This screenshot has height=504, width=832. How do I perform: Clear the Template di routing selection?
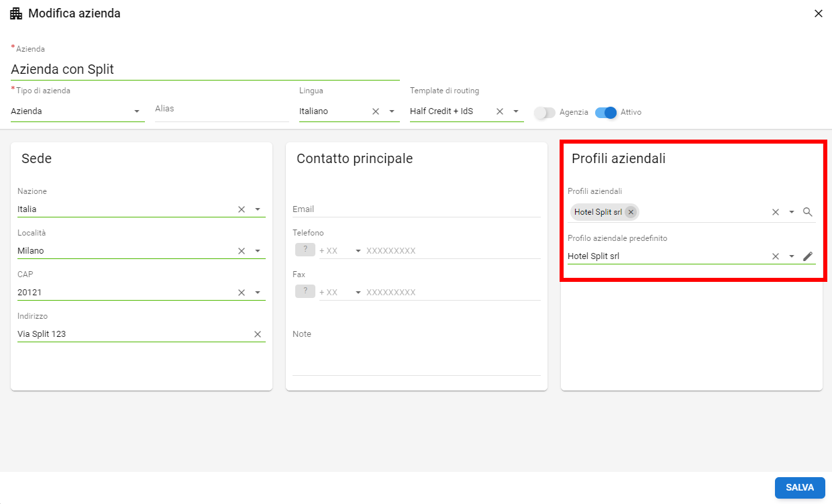click(x=500, y=111)
